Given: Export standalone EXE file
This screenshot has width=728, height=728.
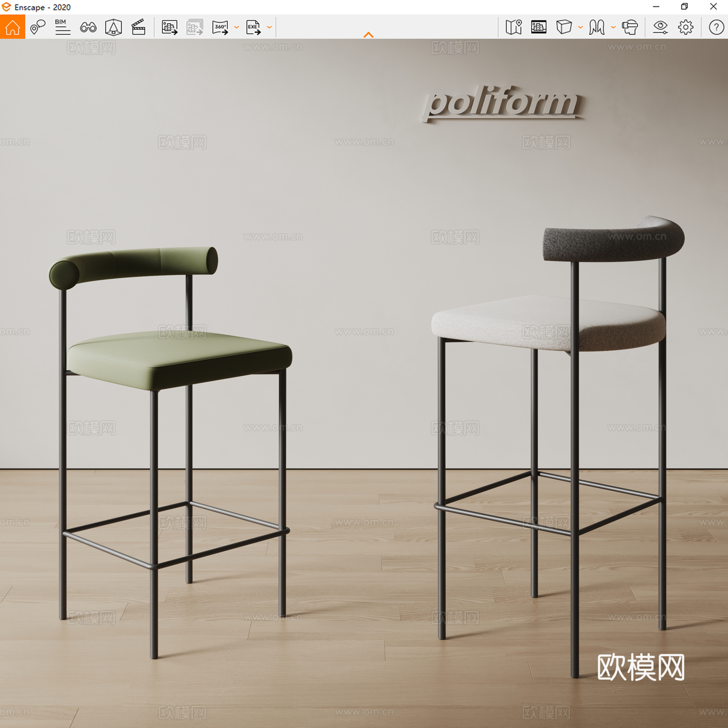Looking at the screenshot, I should [x=253, y=26].
